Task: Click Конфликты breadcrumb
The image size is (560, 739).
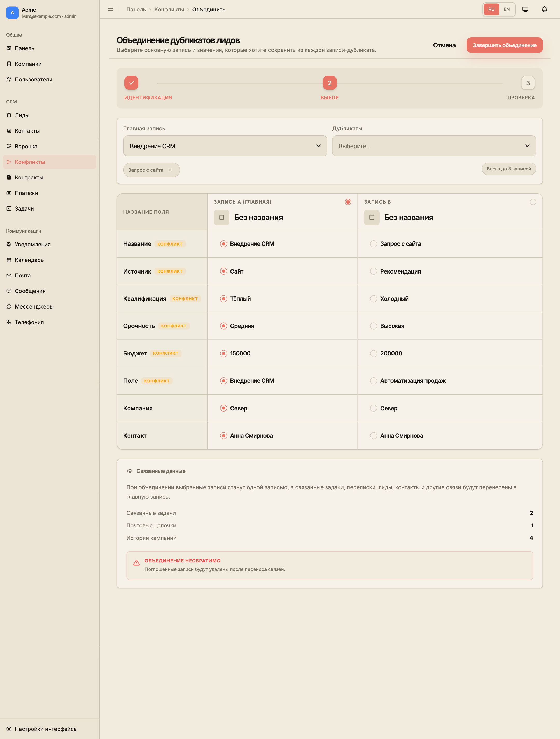Action: click(x=169, y=9)
